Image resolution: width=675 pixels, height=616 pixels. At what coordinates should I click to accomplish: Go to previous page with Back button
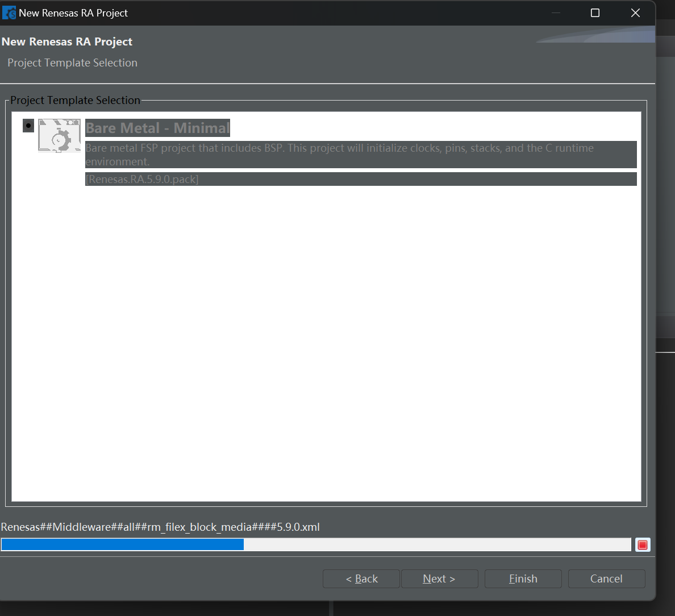click(361, 578)
